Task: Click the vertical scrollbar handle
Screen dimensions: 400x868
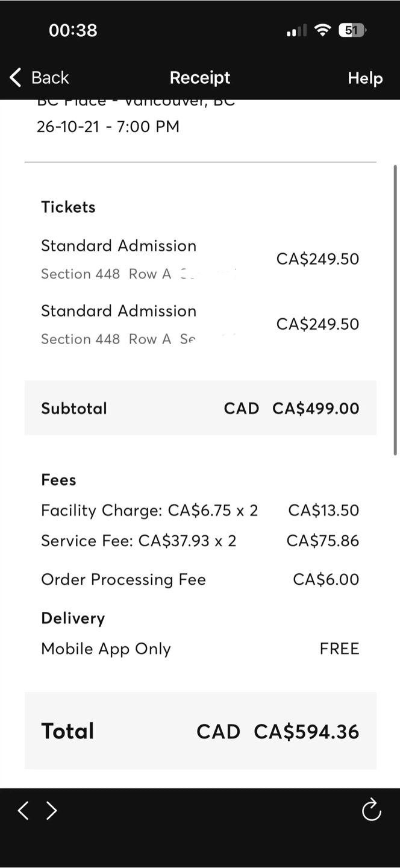Action: (395, 310)
